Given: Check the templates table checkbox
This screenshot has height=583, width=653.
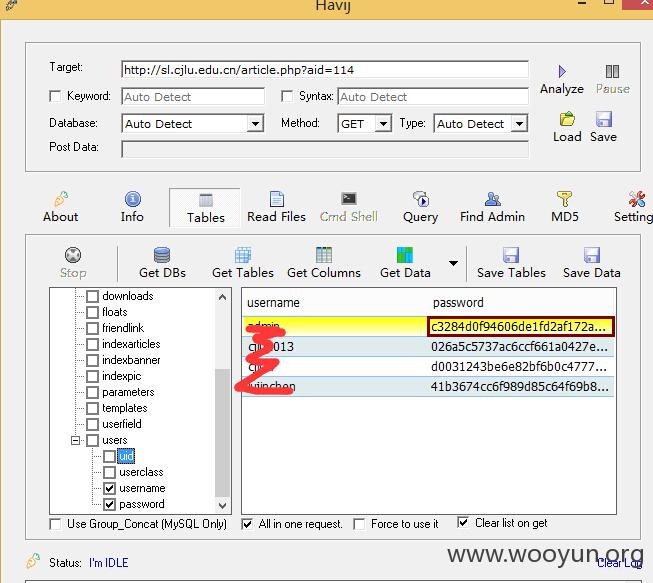Looking at the screenshot, I should click(x=92, y=409).
